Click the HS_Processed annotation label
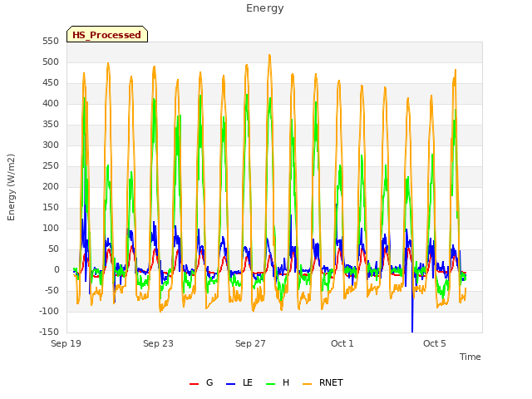Viewport: 532px width, 399px height. tap(107, 35)
